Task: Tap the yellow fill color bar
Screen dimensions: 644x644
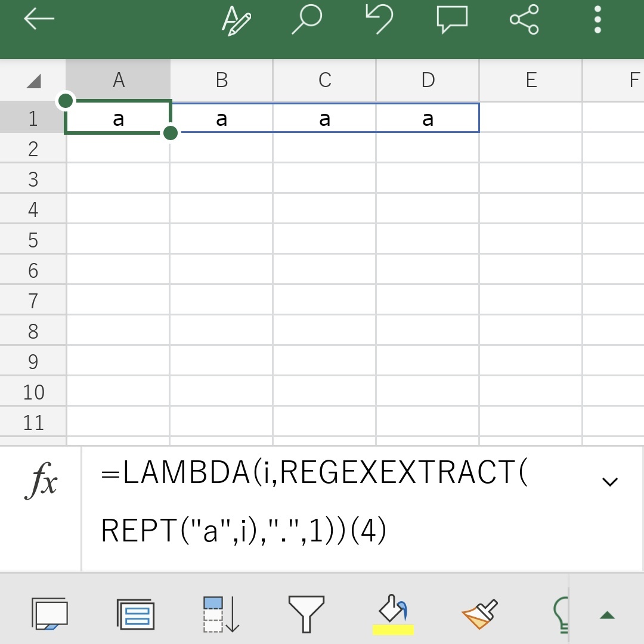Action: click(x=393, y=630)
